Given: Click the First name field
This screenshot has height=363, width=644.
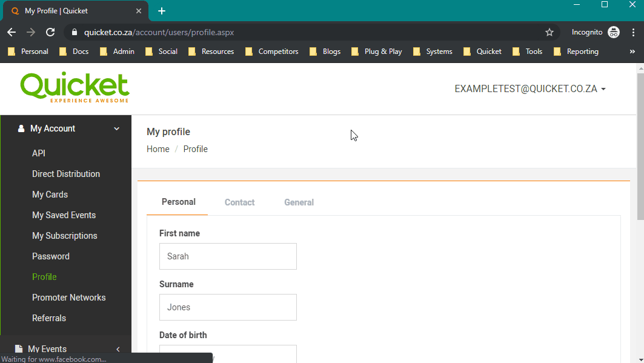Looking at the screenshot, I should click(x=228, y=256).
